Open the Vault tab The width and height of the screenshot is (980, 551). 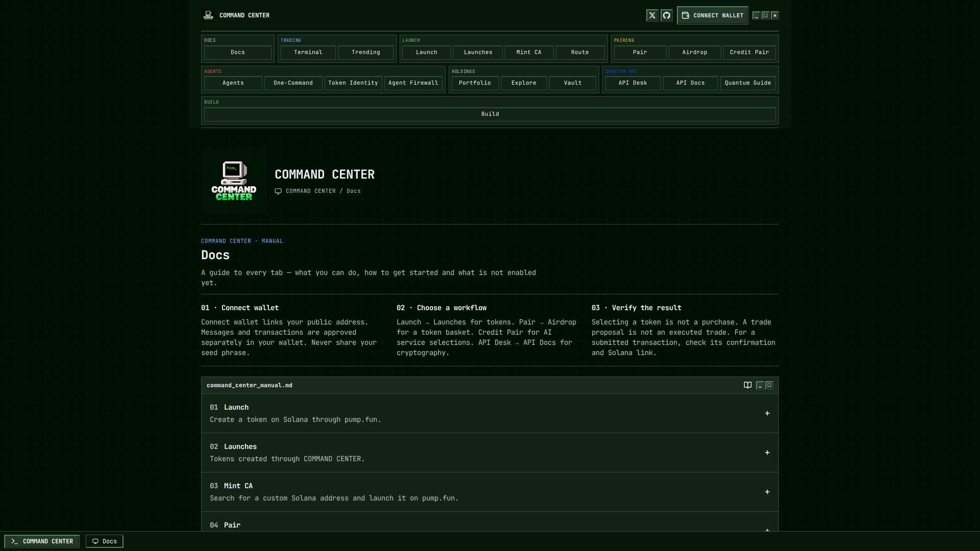tap(573, 83)
